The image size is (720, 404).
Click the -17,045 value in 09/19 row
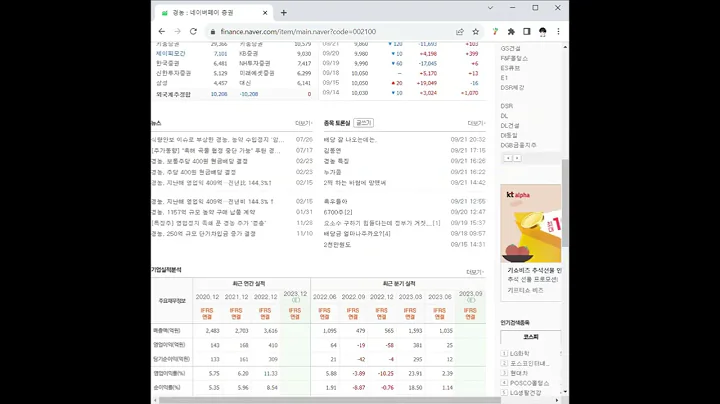pyautogui.click(x=428, y=63)
